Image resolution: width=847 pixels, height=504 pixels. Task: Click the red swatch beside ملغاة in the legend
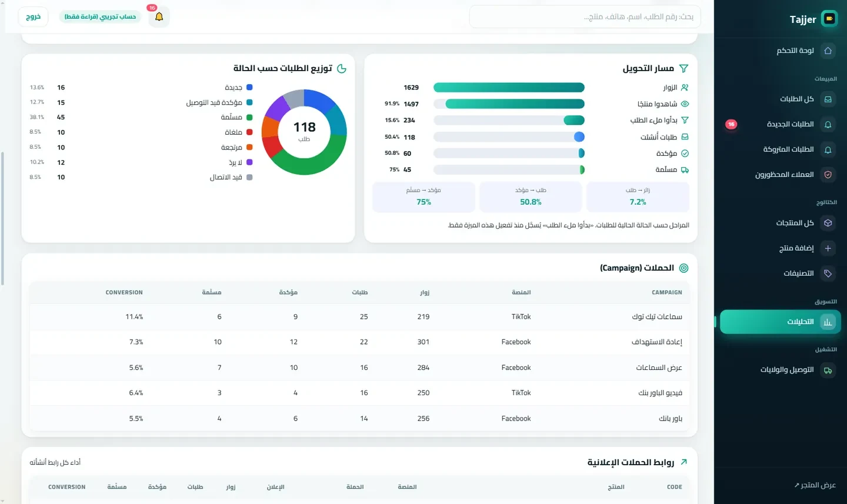point(249,132)
